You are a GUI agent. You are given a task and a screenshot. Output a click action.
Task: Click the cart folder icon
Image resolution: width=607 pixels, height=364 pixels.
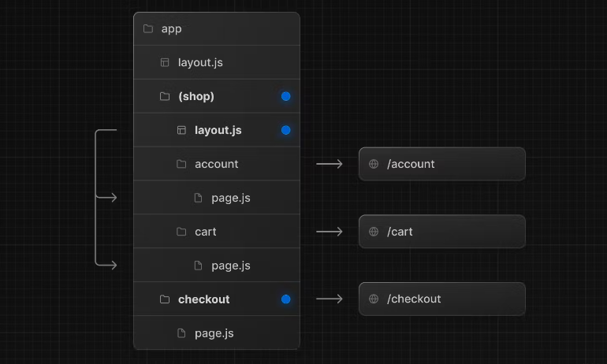pyautogui.click(x=181, y=232)
